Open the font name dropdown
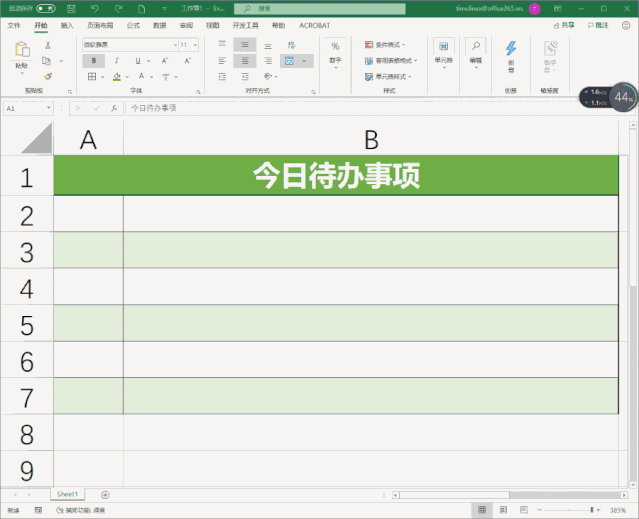The height and width of the screenshot is (519, 639). [175, 44]
